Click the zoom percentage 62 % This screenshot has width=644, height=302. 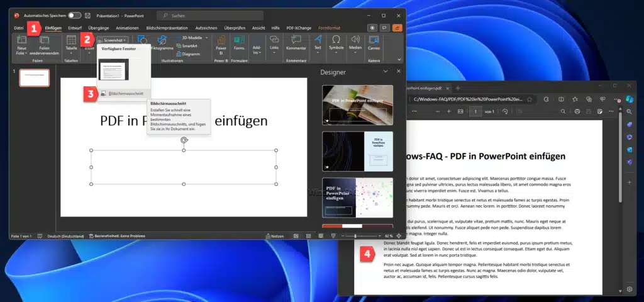389,237
